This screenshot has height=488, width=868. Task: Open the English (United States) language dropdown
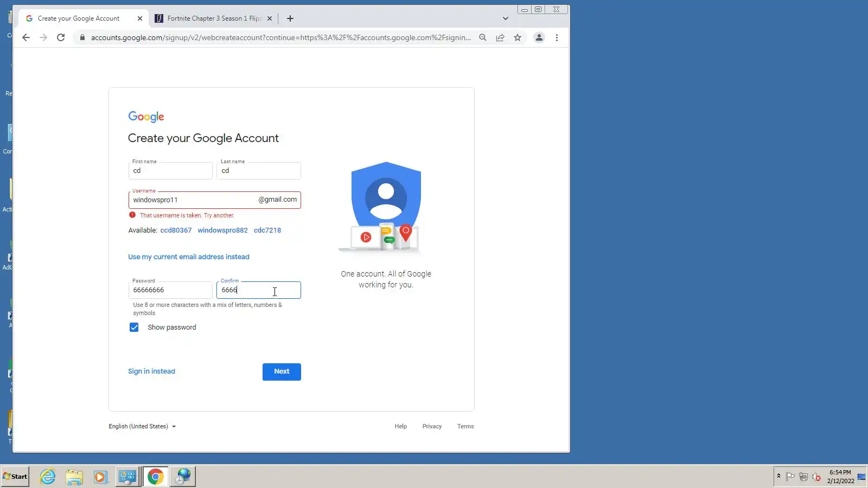(x=142, y=426)
